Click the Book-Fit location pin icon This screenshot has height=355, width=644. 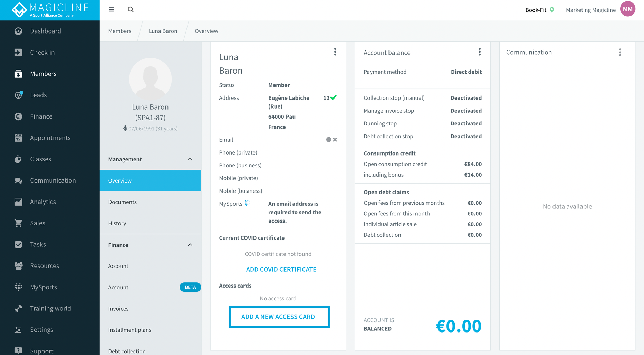[552, 10]
